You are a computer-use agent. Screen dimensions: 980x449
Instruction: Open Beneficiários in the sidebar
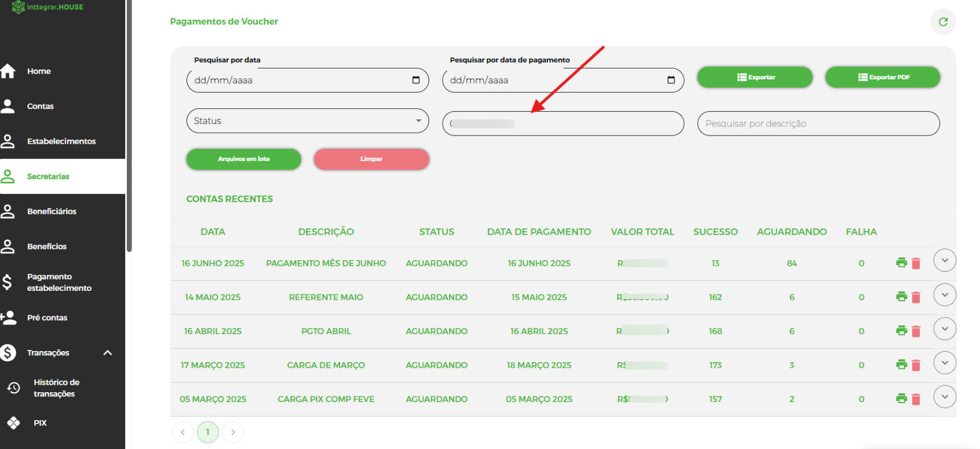tap(52, 211)
